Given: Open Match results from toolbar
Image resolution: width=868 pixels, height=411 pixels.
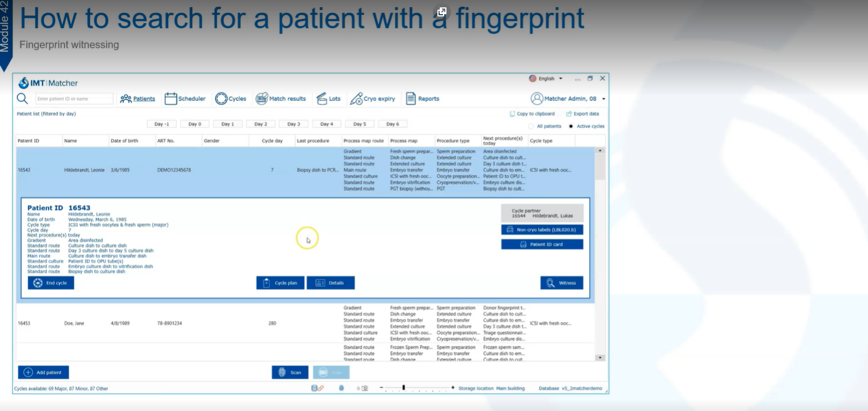Looking at the screenshot, I should coord(280,99).
